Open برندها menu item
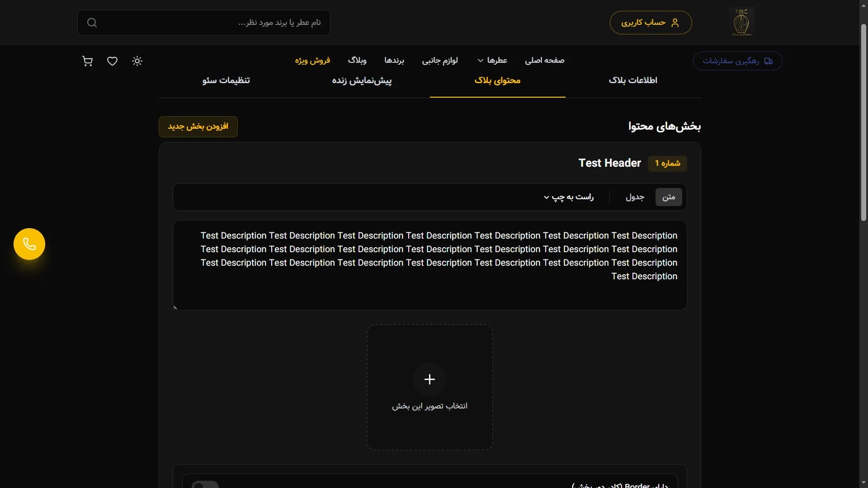The width and height of the screenshot is (868, 488). 394,61
